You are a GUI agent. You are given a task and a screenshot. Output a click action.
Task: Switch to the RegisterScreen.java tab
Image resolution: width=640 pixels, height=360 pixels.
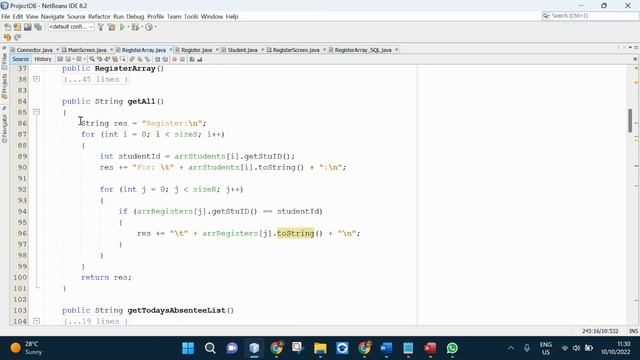coord(296,50)
